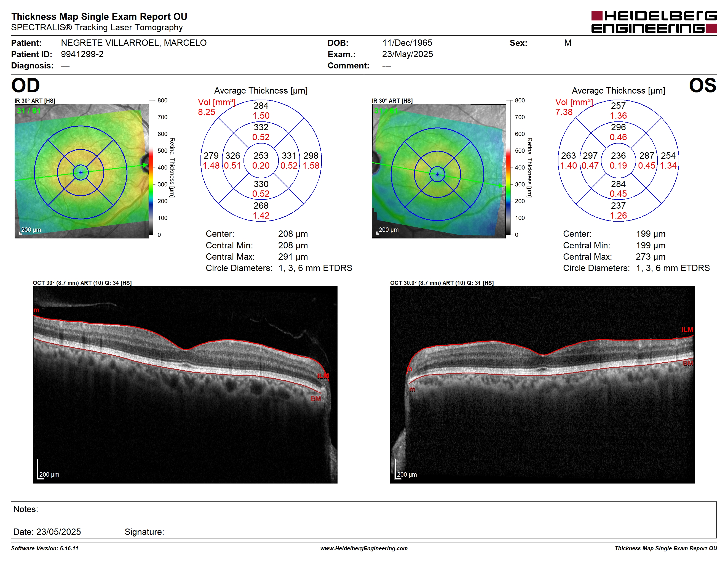Click OD outer superior thickness 284
This screenshot has width=728, height=563.
pyautogui.click(x=261, y=106)
